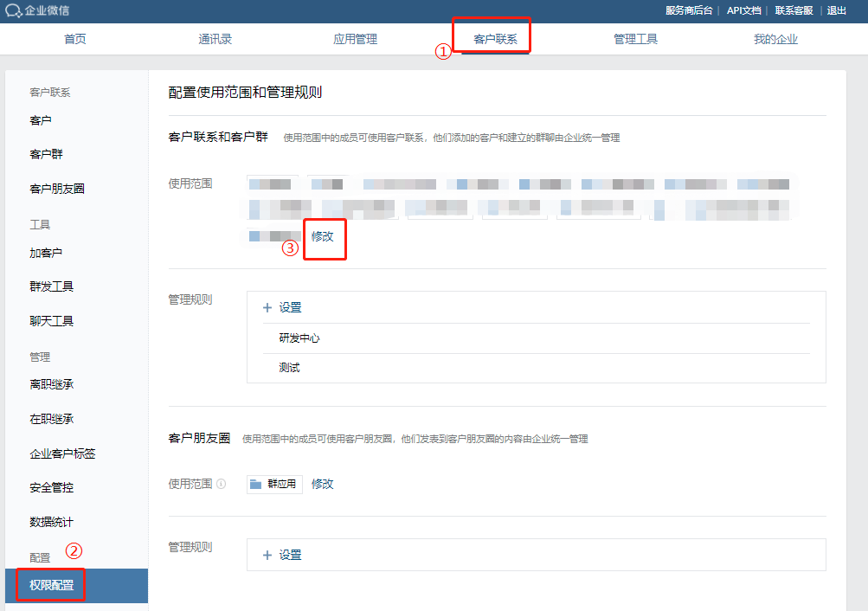Viewport: 868px width, 611px height.
Task: Navigate to 离职继承 in the sidebar
Action: tap(52, 384)
